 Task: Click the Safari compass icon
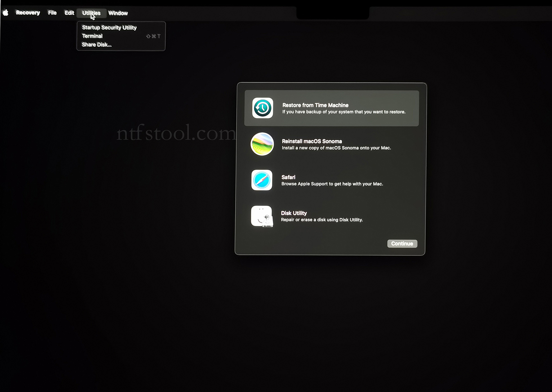click(x=262, y=180)
